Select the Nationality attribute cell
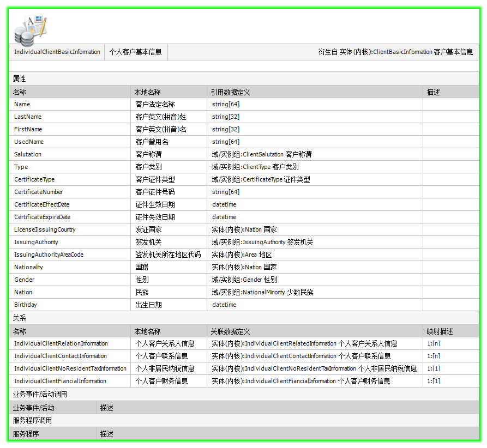Viewport: 487px width, 448px height. 70,267
